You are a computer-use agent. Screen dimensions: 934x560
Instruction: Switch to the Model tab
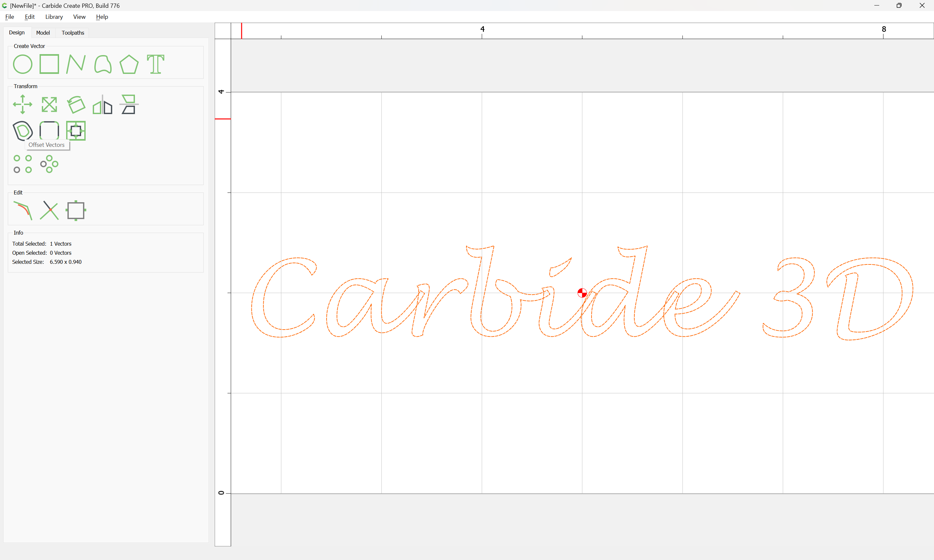pos(43,33)
